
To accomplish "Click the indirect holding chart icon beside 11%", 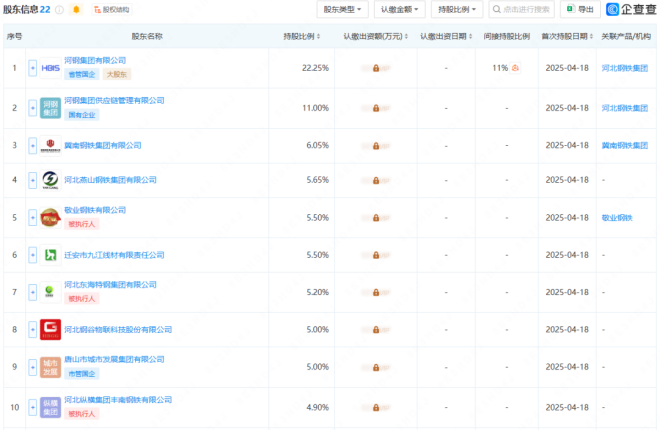I will click(516, 68).
